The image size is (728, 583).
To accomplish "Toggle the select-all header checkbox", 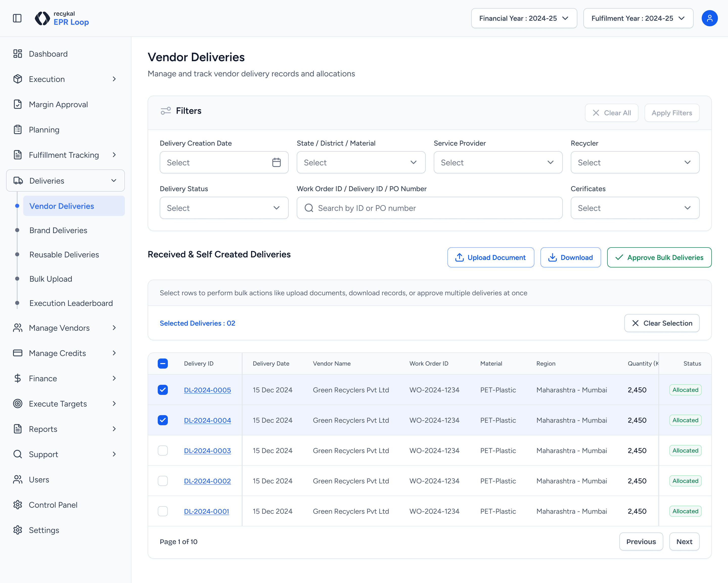I will click(x=163, y=364).
